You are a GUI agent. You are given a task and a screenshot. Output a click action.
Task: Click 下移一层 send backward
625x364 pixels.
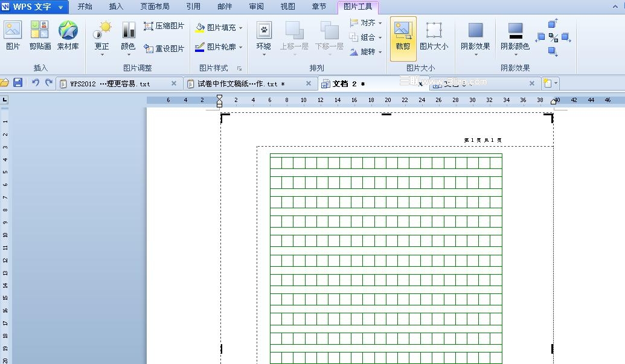click(x=329, y=38)
